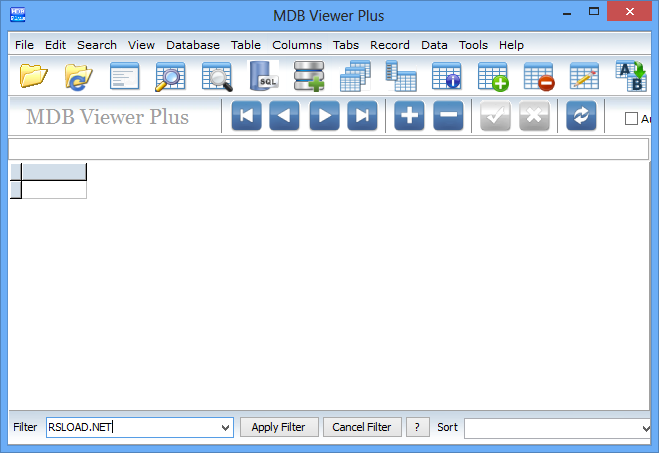Click the post edit checkmark button
The image size is (659, 453).
(x=496, y=116)
